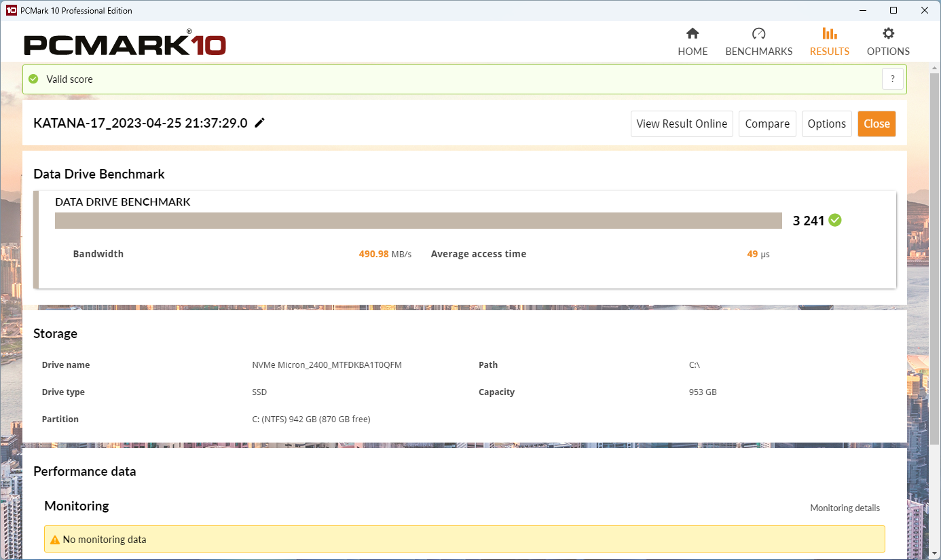The image size is (941, 560).
Task: Click the partition value C: (NTFS) 942 GB
Action: pyautogui.click(x=311, y=419)
